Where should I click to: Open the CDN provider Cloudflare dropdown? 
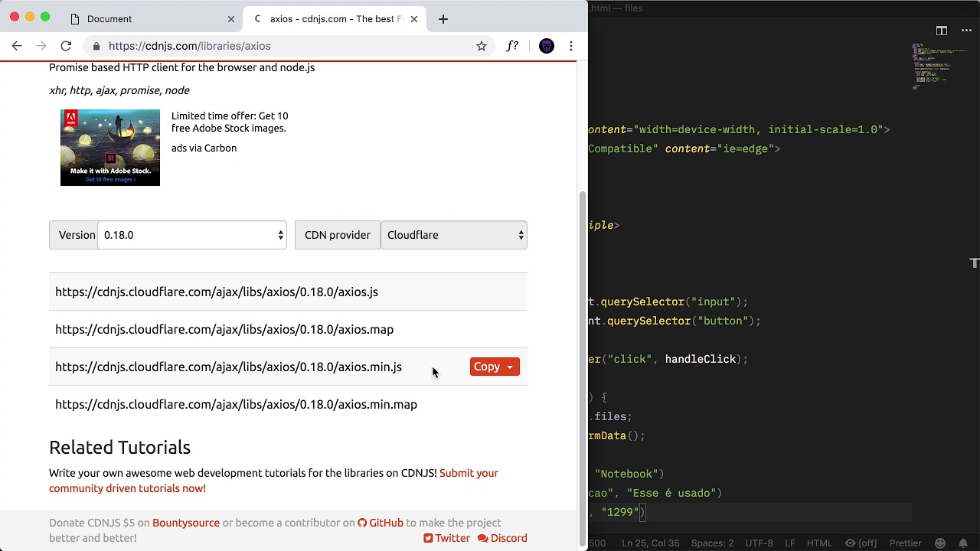454,235
